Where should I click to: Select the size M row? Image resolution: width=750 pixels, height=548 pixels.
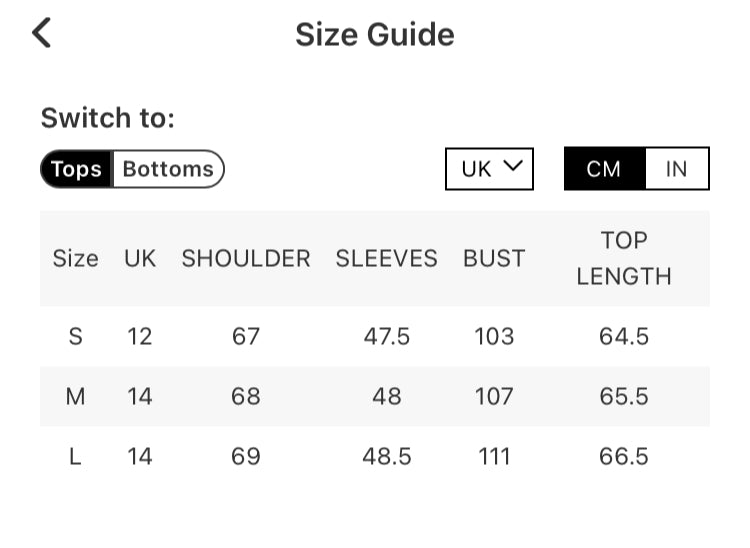[75, 396]
